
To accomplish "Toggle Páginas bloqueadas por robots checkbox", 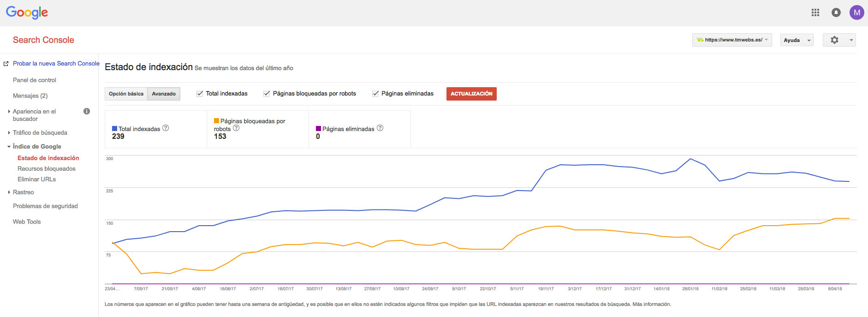I will pyautogui.click(x=267, y=94).
